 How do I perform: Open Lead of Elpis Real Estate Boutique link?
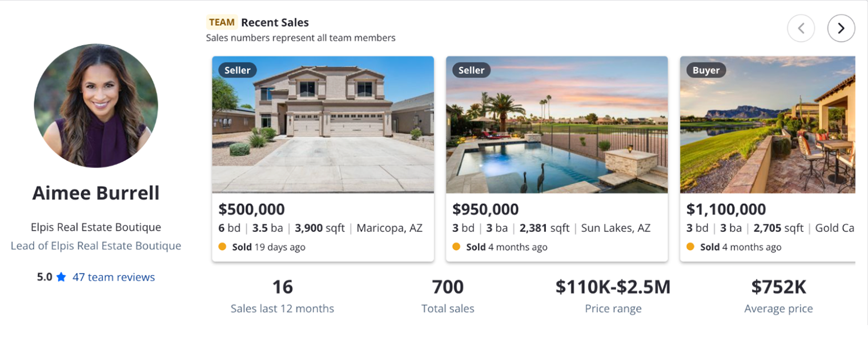pyautogui.click(x=96, y=246)
